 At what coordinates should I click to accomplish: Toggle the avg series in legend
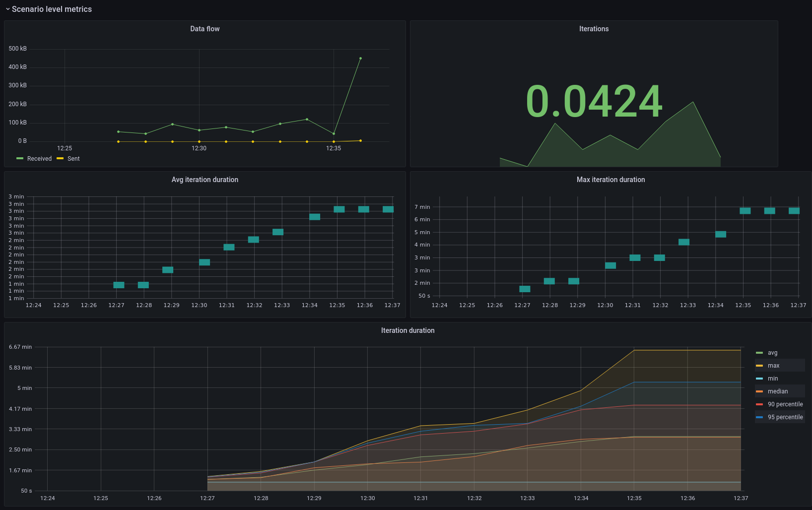772,353
